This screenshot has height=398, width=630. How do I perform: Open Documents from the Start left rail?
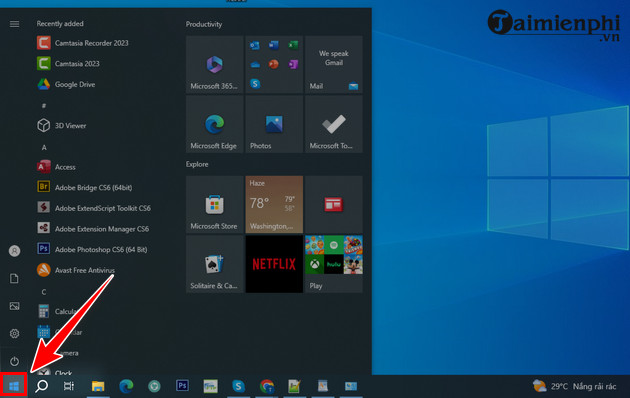(14, 278)
